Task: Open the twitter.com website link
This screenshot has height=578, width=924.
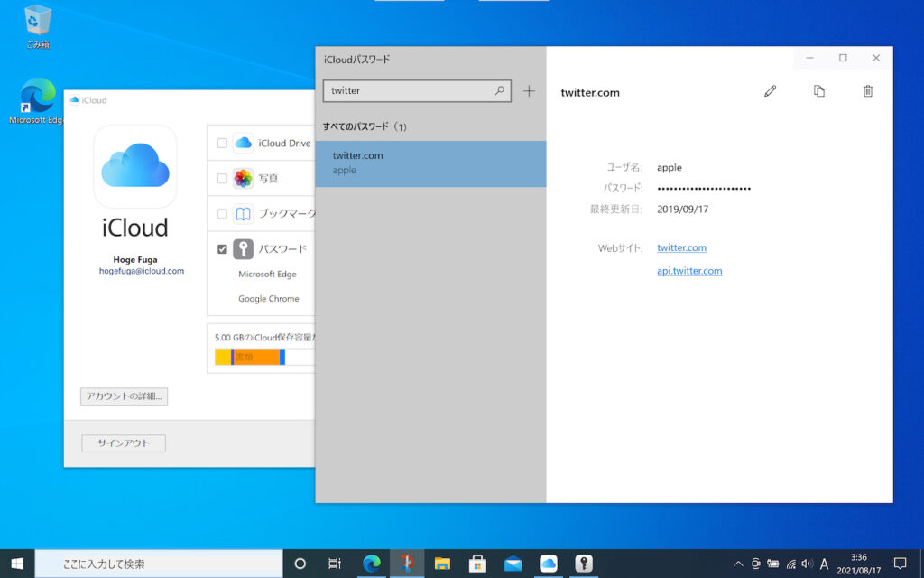Action: 681,247
